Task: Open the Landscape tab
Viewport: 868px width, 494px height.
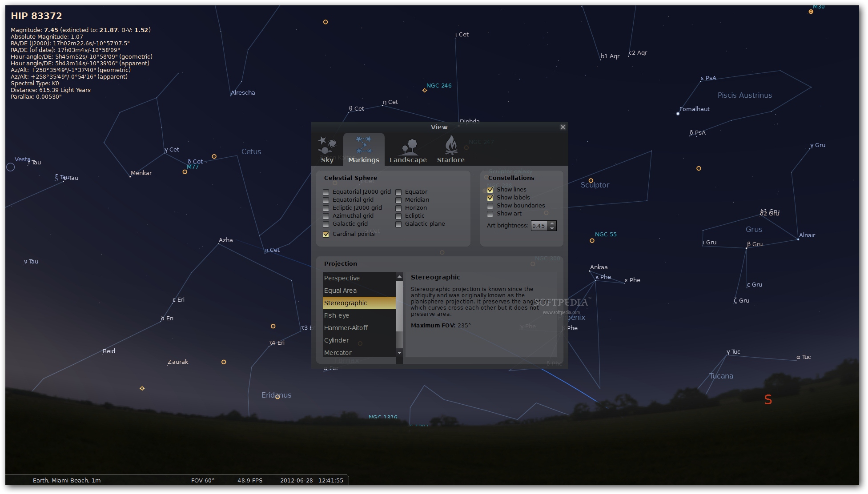Action: pos(408,150)
